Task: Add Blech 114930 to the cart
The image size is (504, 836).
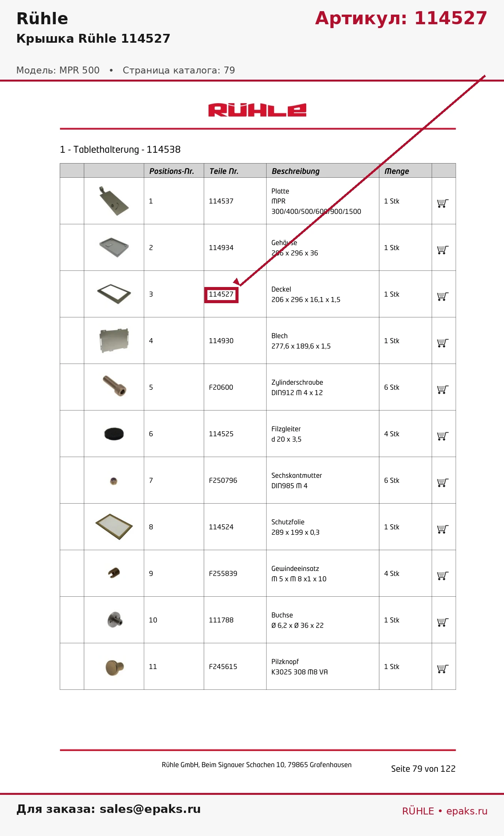Action: click(x=443, y=343)
